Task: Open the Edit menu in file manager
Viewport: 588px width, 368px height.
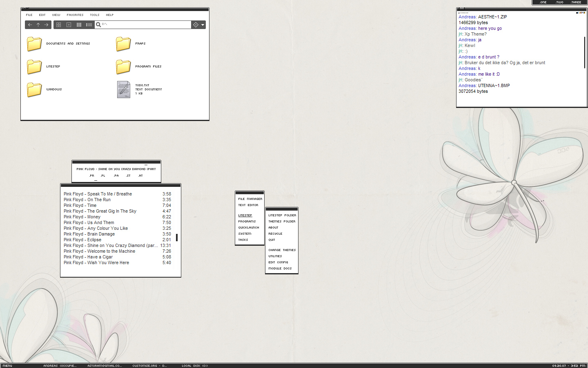Action: point(42,15)
